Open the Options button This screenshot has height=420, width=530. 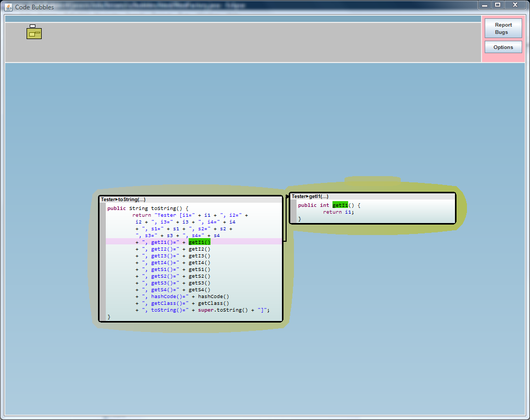(503, 47)
